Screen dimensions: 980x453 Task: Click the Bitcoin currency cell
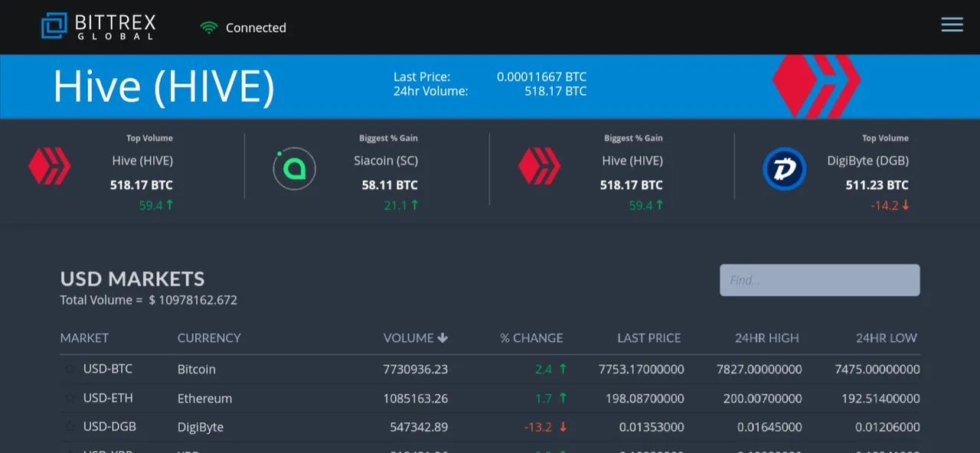[197, 369]
